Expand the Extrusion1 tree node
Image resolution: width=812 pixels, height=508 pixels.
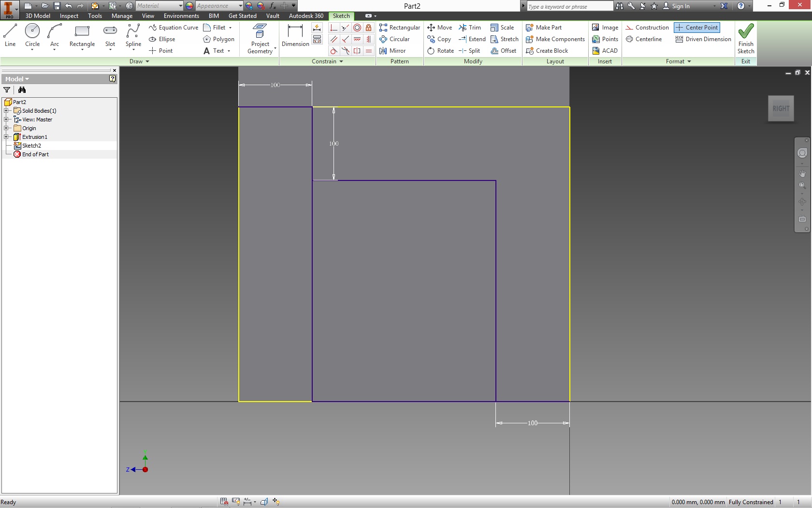(x=7, y=137)
